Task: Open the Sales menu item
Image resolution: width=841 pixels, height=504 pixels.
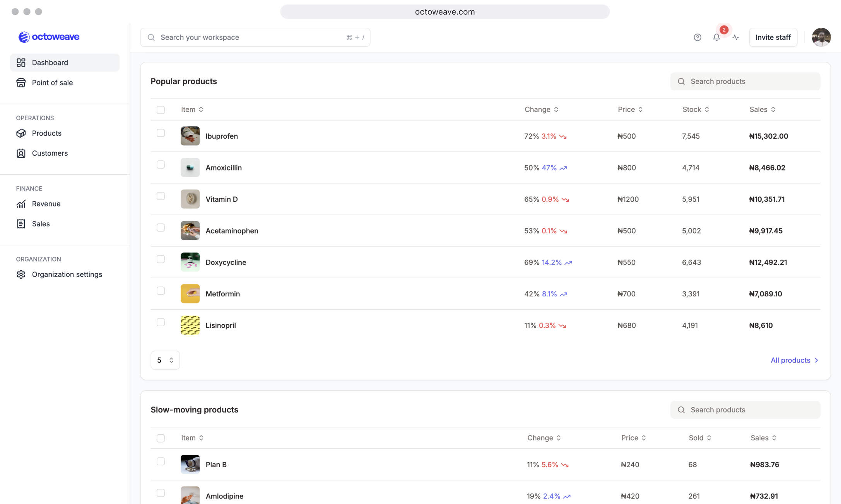Action: pyautogui.click(x=41, y=224)
